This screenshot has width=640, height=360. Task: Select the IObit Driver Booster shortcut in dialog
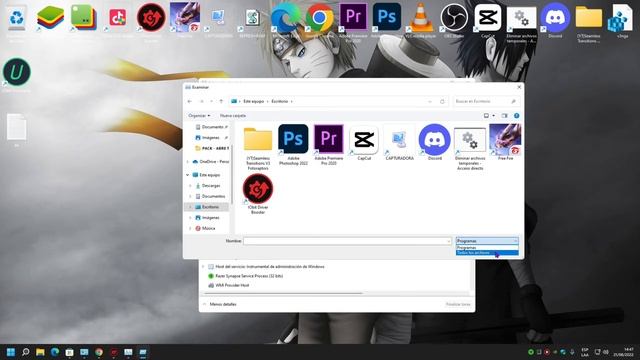[258, 194]
